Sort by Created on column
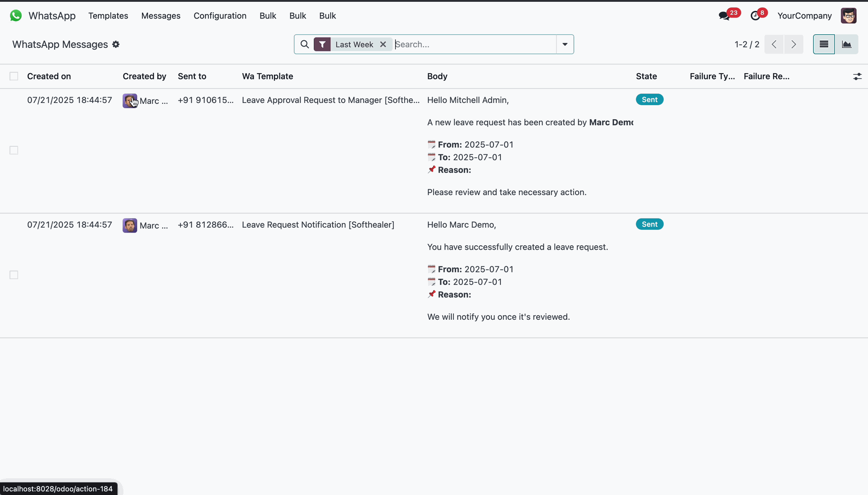868x495 pixels. coord(49,76)
